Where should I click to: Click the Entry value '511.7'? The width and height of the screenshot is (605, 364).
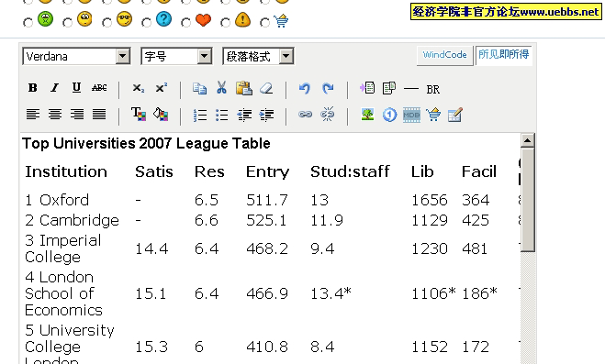tap(267, 200)
